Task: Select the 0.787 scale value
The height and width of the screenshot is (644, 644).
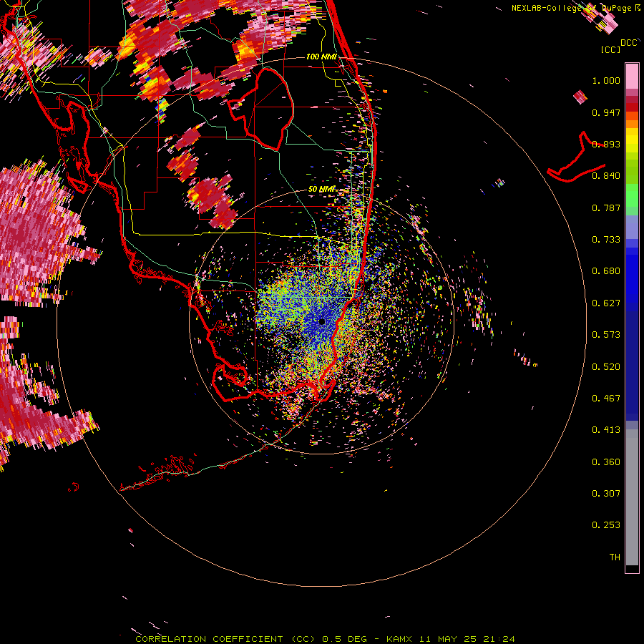Action: click(606, 208)
